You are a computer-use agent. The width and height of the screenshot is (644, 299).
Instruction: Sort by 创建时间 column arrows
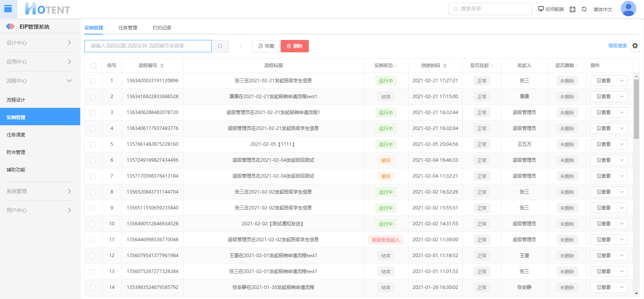[445, 66]
